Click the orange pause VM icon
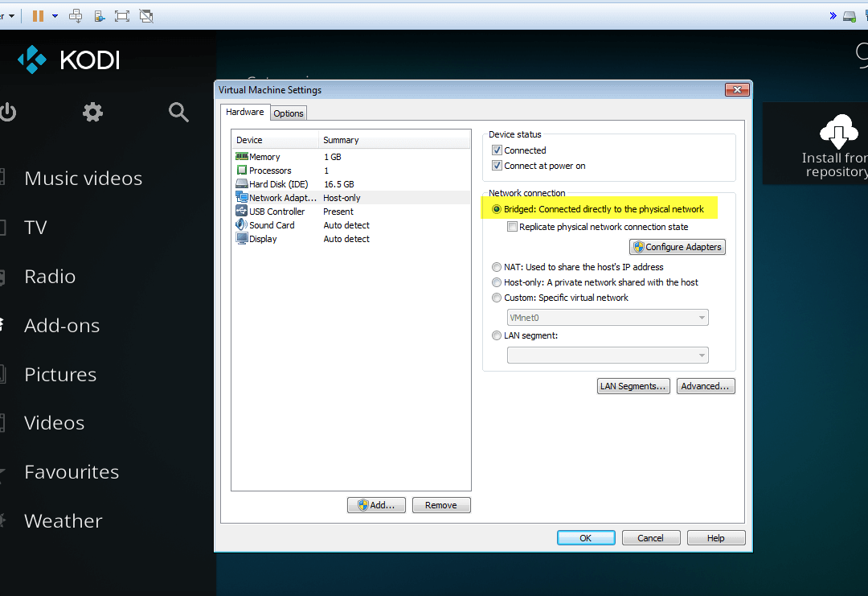This screenshot has height=596, width=868. (x=38, y=15)
